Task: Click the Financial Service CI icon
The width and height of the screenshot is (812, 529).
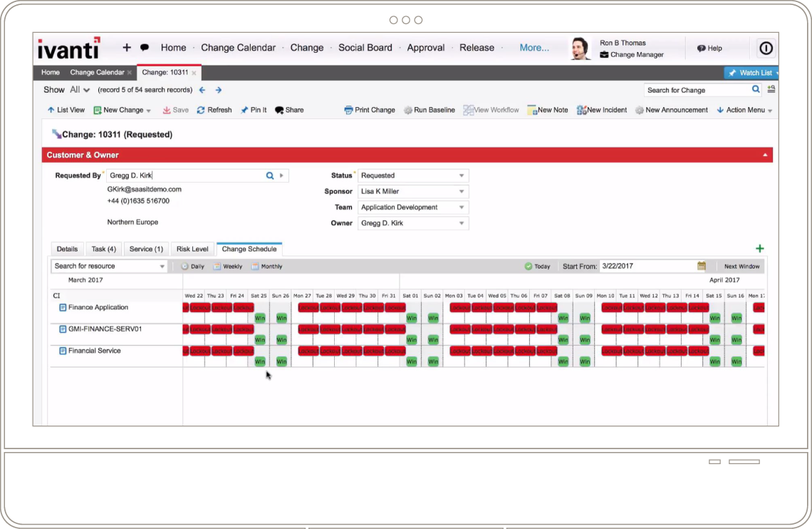Action: coord(63,351)
